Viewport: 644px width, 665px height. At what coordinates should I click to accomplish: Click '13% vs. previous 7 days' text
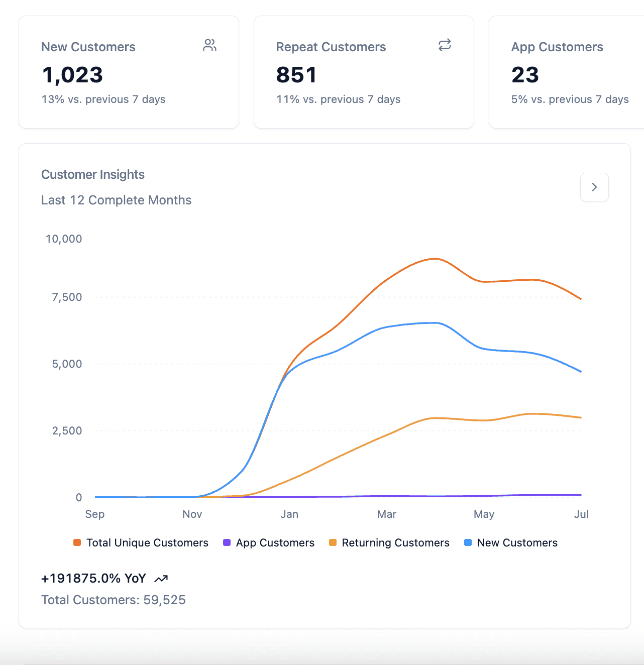pyautogui.click(x=103, y=99)
